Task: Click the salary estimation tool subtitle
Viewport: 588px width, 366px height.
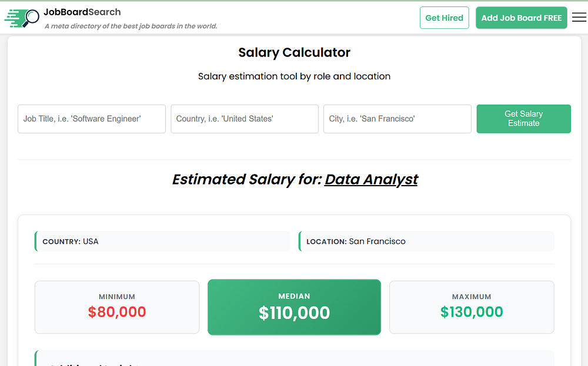Action: pyautogui.click(x=294, y=76)
